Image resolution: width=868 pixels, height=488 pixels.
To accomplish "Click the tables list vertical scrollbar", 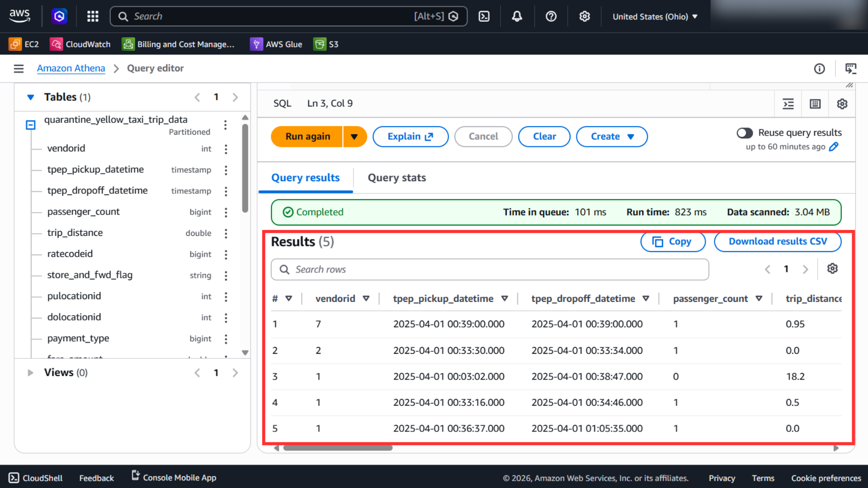I will coord(245,168).
